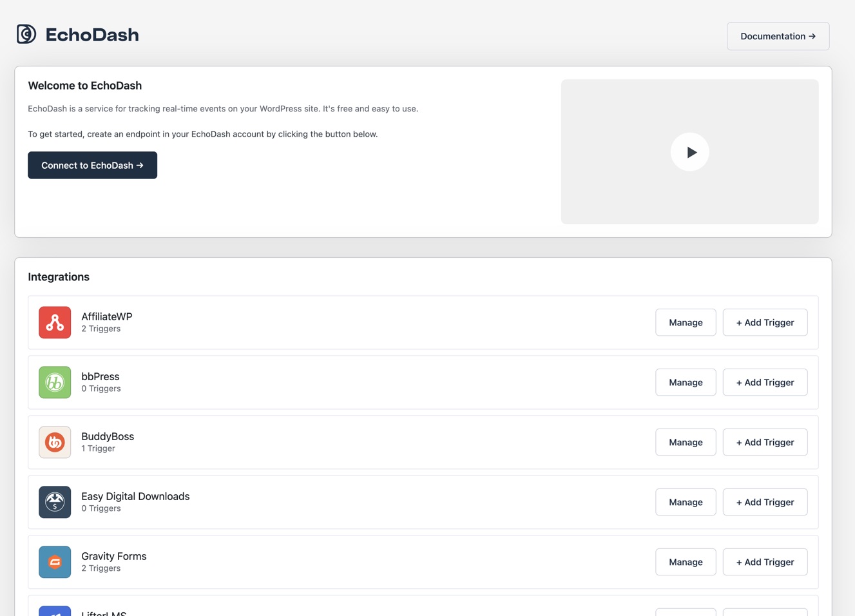This screenshot has height=616, width=855.
Task: Click Manage next to Gravity Forms
Action: pos(685,562)
